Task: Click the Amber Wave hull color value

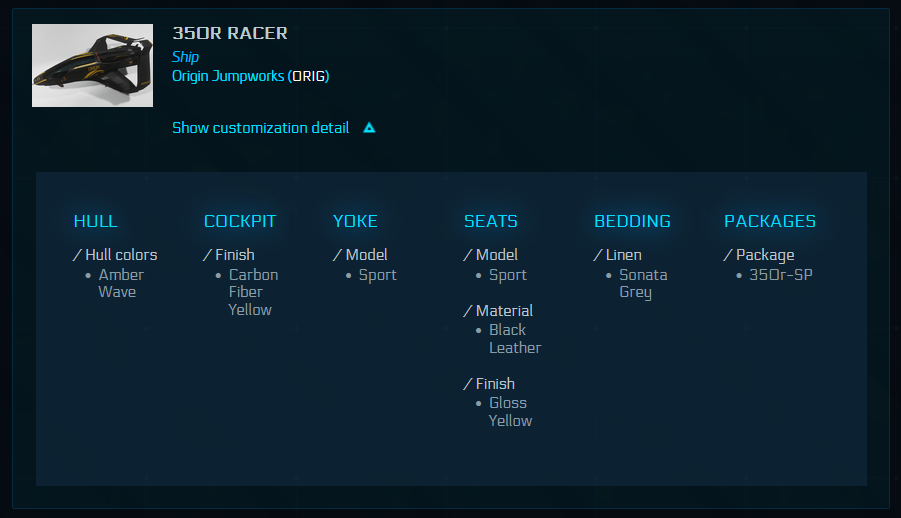Action: [x=120, y=283]
